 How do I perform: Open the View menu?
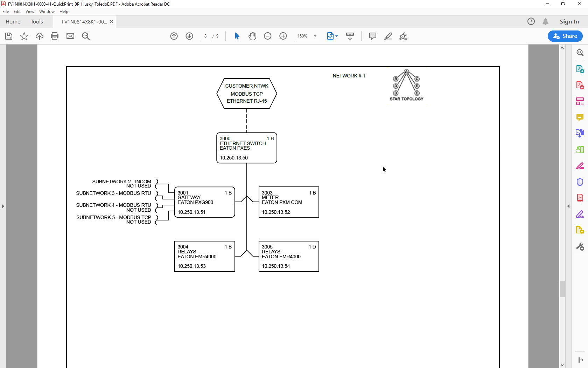pos(30,12)
